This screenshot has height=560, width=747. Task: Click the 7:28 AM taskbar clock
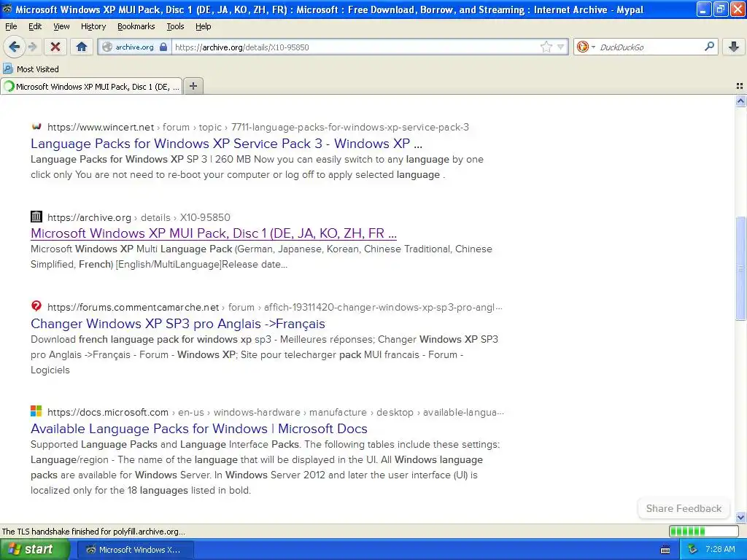pos(720,550)
